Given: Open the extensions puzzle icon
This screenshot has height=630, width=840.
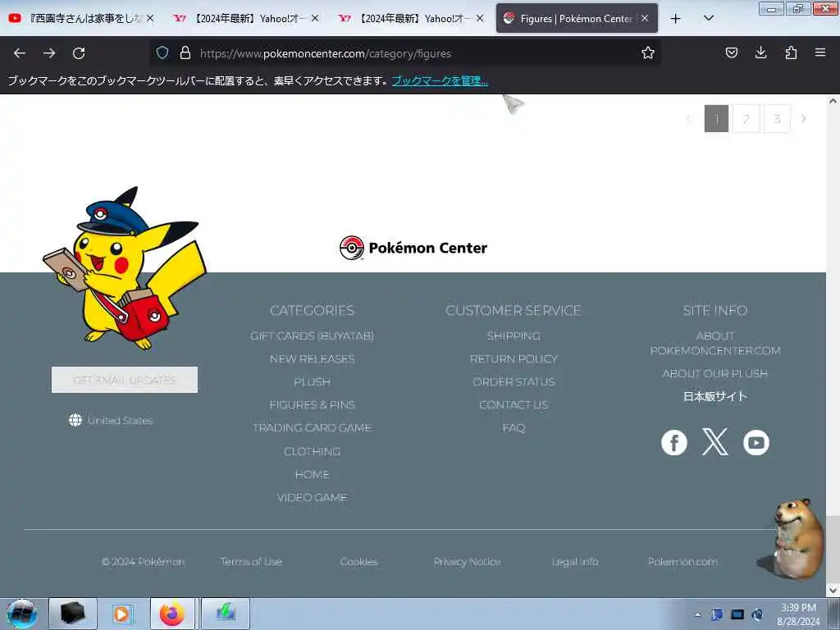Looking at the screenshot, I should click(x=791, y=52).
